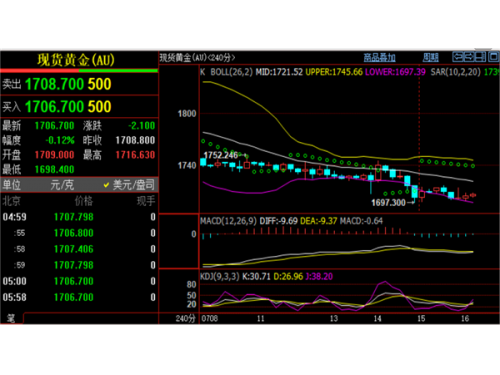Select the 笔 tab at the bottom left
This screenshot has height=375, width=500.
point(11,318)
